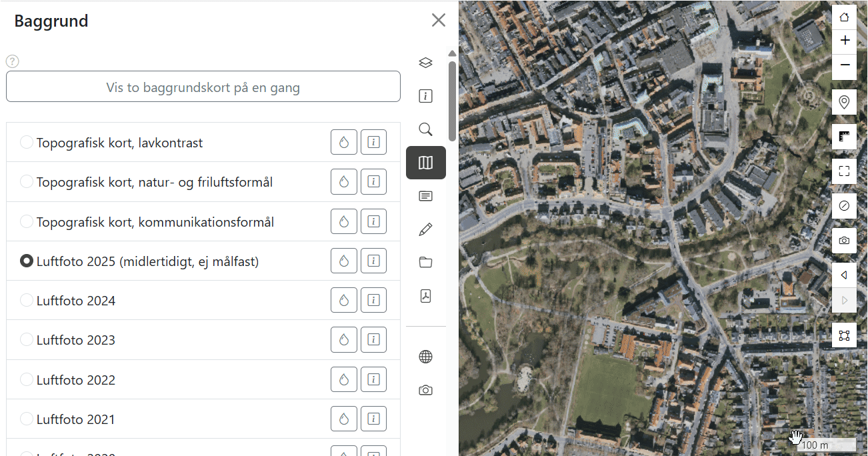Select the Luftfoto 2024 background map
This screenshot has height=456, width=868.
click(27, 300)
